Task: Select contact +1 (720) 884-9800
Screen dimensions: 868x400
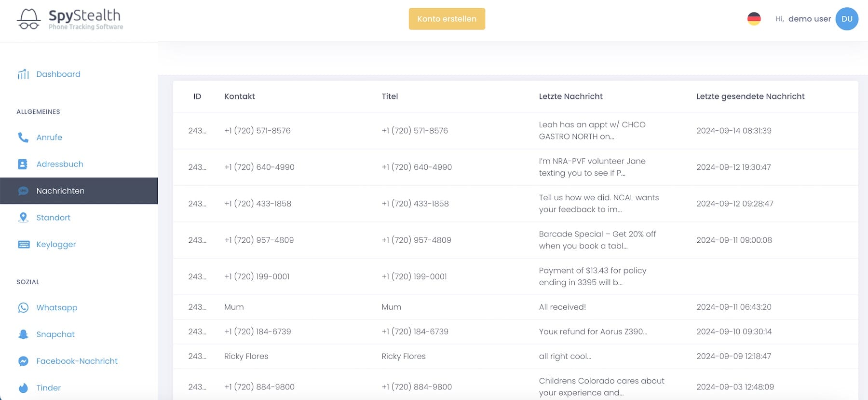Action: [259, 386]
